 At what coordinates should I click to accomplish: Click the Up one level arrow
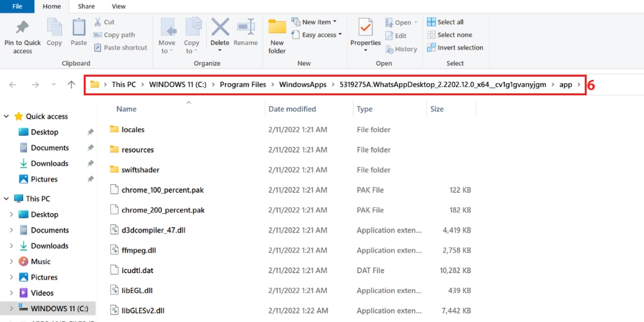click(x=71, y=84)
